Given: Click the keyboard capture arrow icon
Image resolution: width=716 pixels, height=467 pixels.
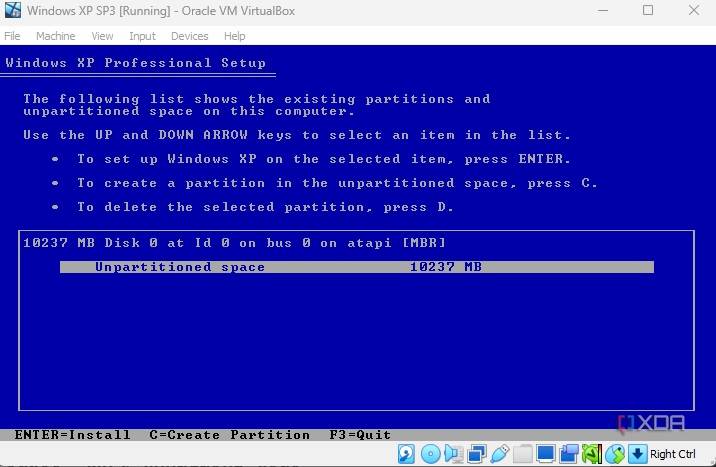Looking at the screenshot, I should click(x=638, y=454).
